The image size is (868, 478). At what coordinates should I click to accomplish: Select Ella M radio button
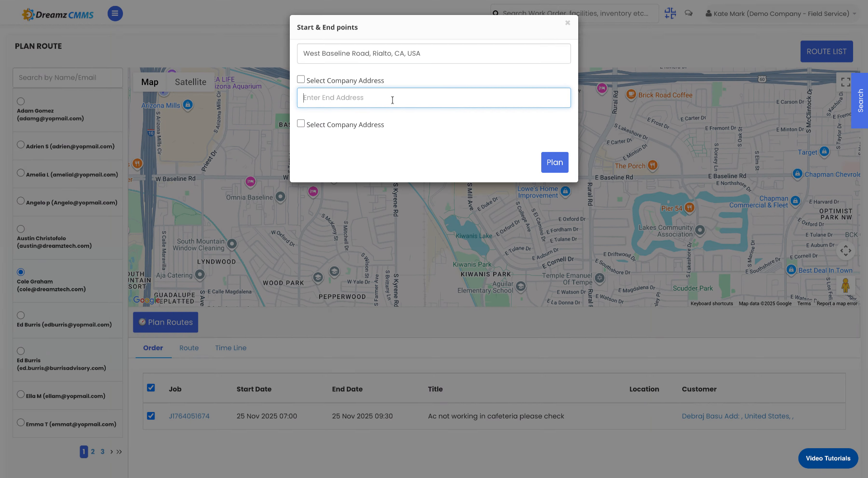point(21,394)
